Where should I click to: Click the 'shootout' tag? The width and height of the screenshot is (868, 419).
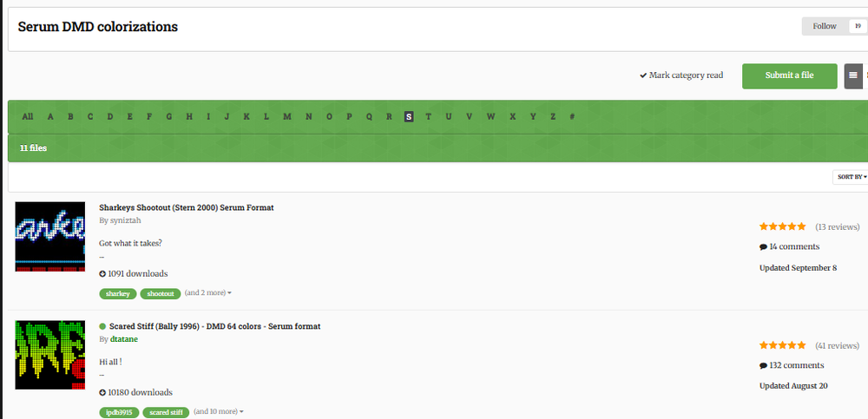(x=161, y=293)
